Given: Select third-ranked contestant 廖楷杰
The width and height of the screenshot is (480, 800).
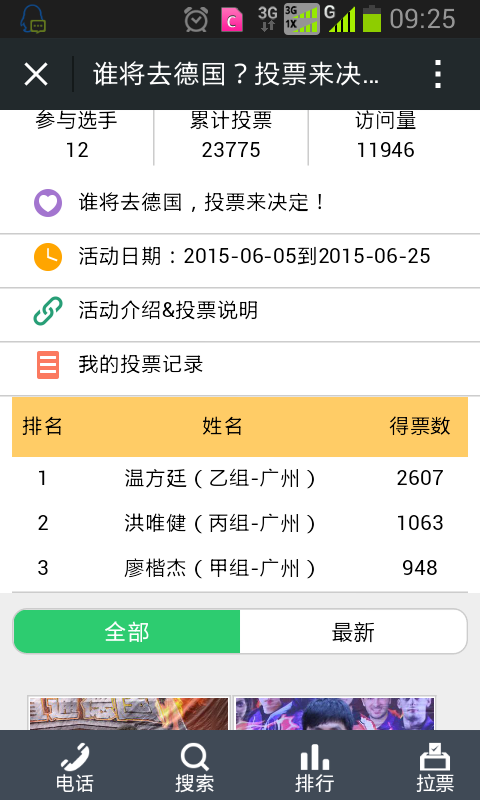Looking at the screenshot, I should pos(240,568).
